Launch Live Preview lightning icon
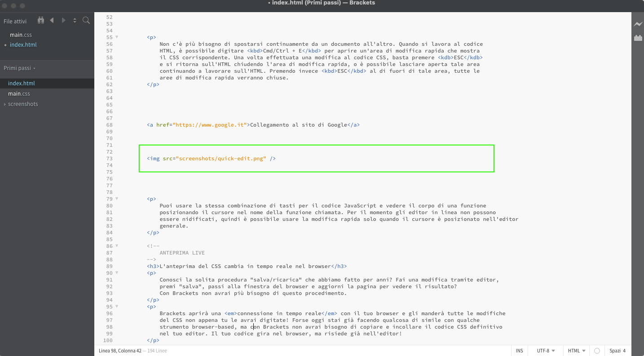 638,24
